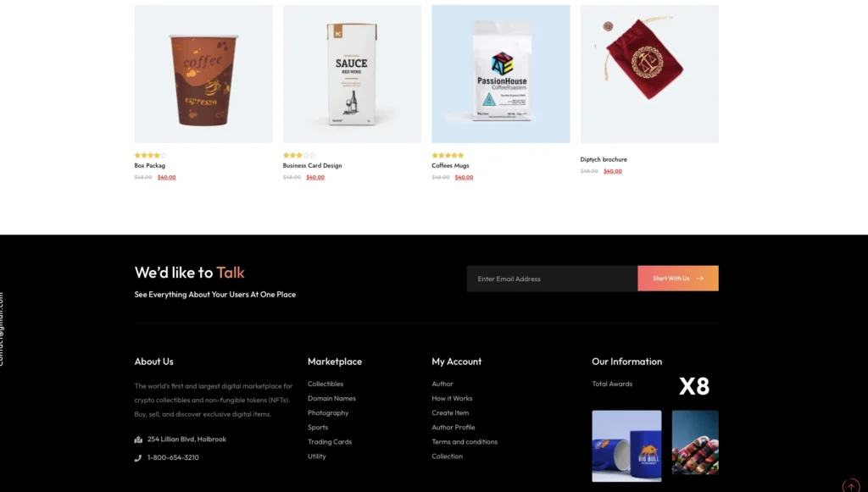Open the blue Big Bull mugs thumbnail
Screen dimensions: 868x492
click(626, 445)
